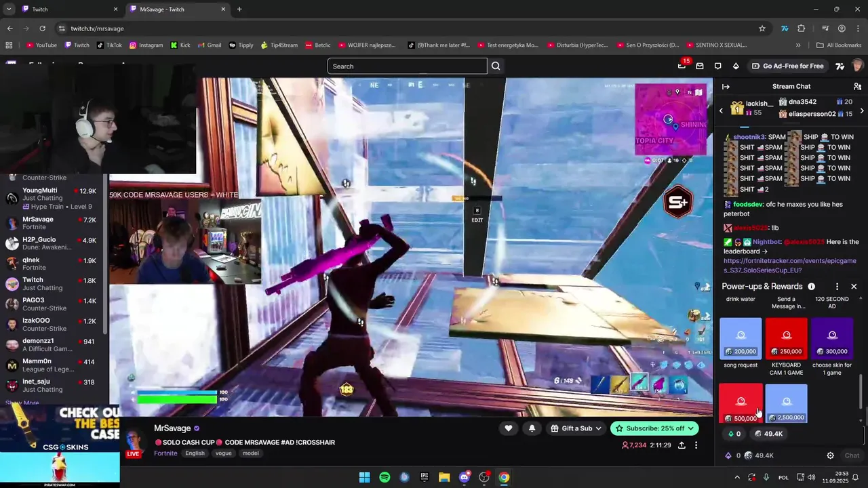Image resolution: width=868 pixels, height=488 pixels.
Task: Close the Power-ups & Rewards panel
Action: (x=854, y=287)
